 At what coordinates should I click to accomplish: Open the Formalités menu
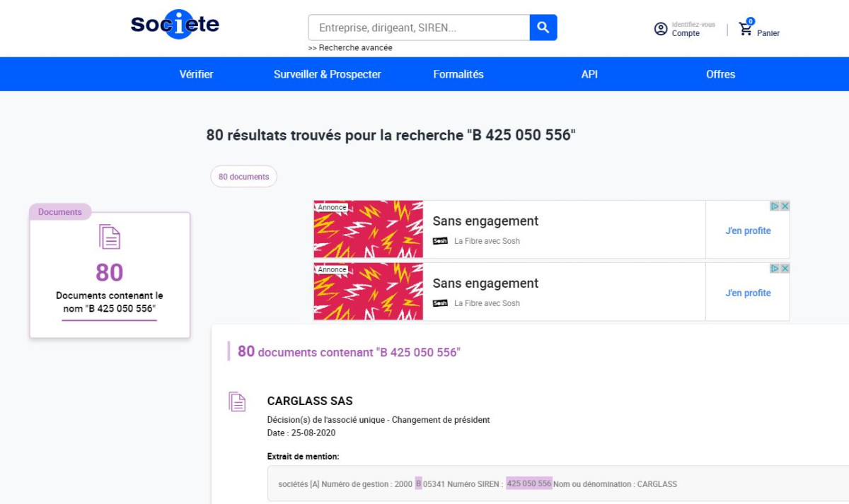point(458,74)
